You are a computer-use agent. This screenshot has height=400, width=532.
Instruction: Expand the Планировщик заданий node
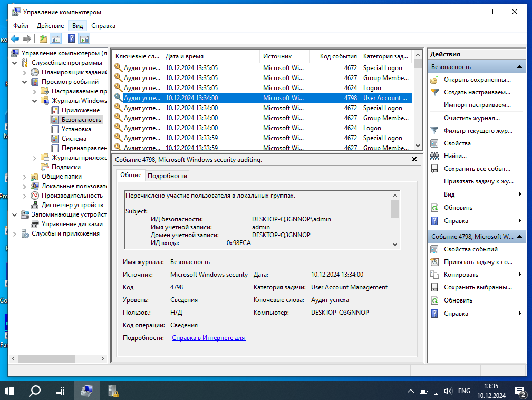click(24, 72)
